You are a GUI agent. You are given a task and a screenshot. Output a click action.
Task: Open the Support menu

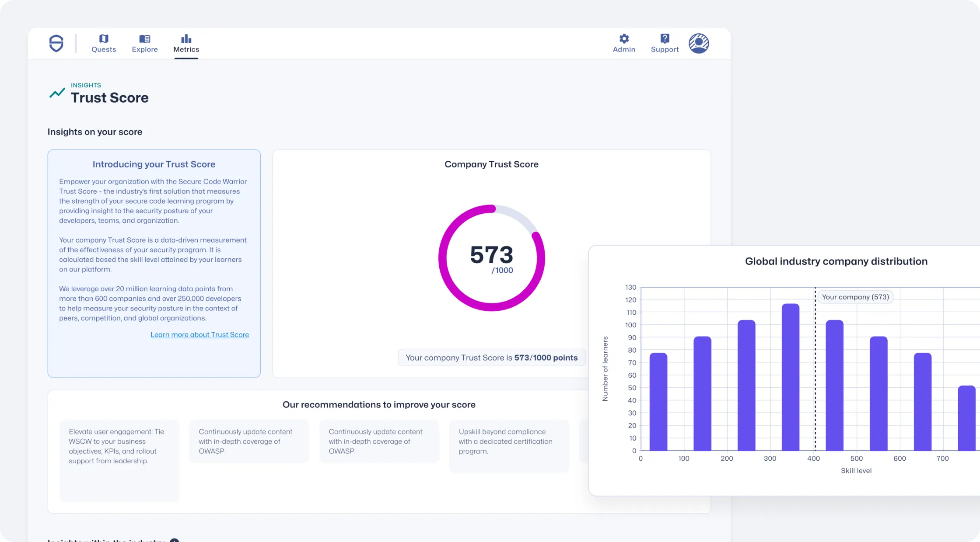(664, 44)
